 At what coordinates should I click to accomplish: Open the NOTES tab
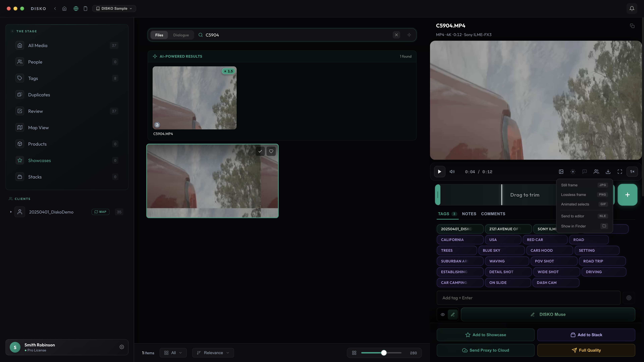click(x=469, y=214)
